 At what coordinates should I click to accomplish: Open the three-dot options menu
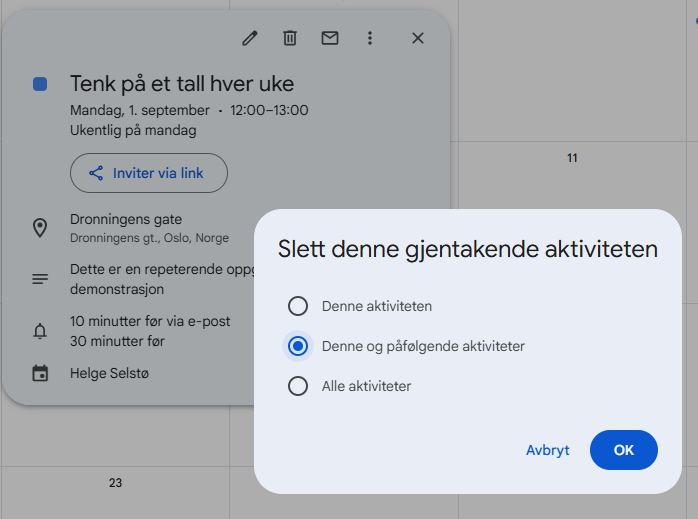pos(369,38)
